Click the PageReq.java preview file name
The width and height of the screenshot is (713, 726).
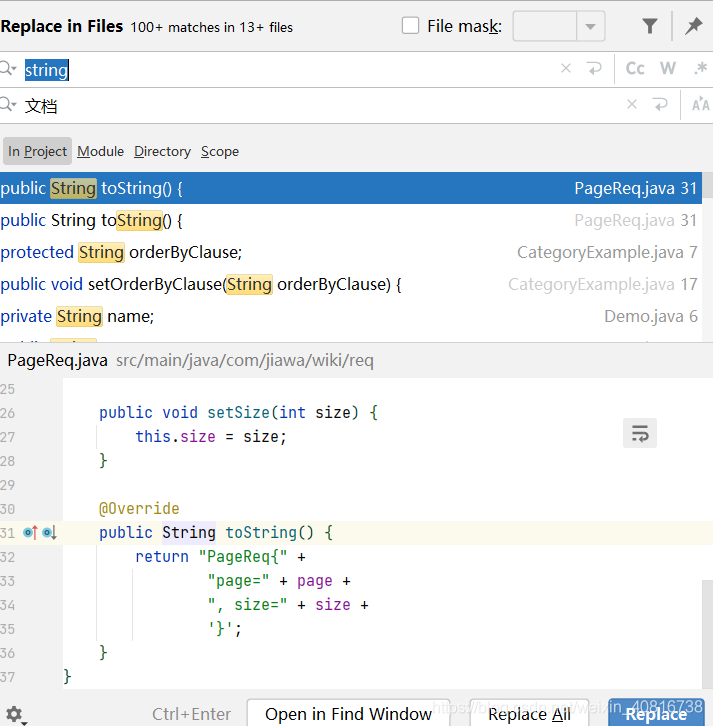(57, 360)
